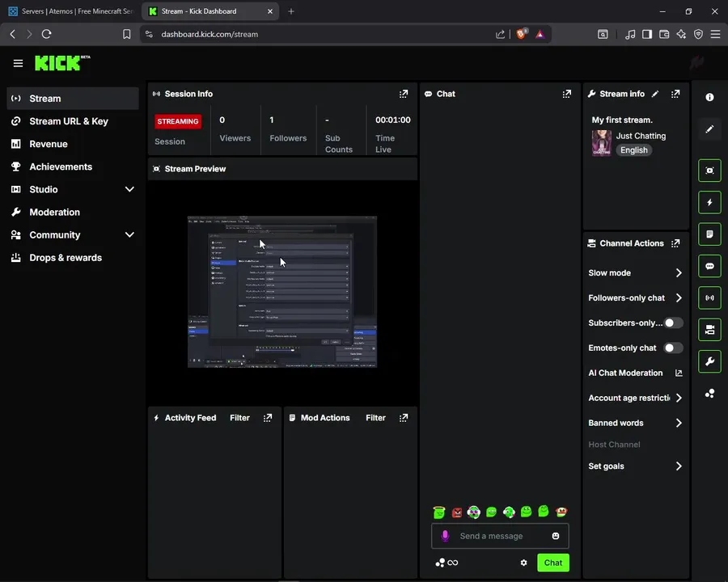728x582 pixels.
Task: Toggle Channel Actions widget in right rail
Action: 709,330
